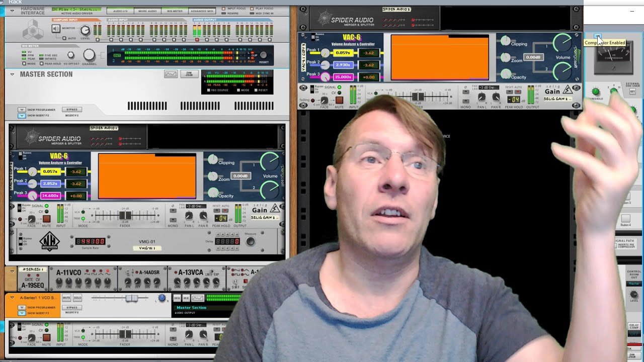Click Mute on A-Series mix channel
Viewport: 644px width, 362px height.
[66, 298]
